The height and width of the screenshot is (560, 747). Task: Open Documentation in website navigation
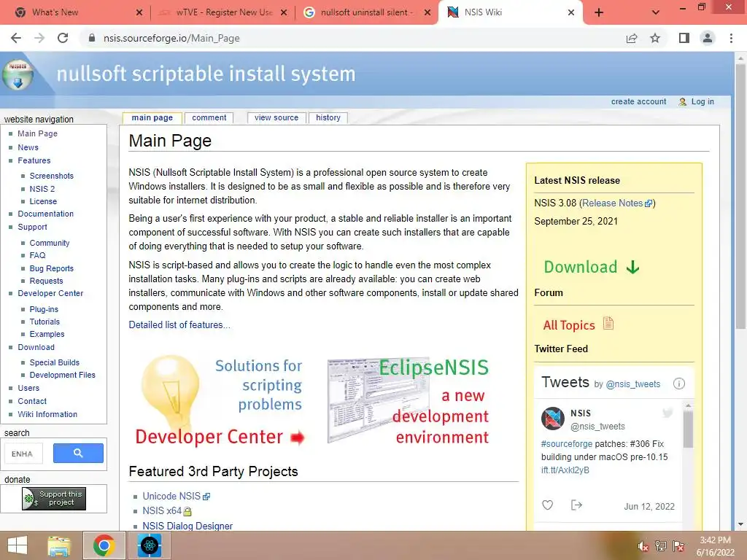[x=46, y=214]
